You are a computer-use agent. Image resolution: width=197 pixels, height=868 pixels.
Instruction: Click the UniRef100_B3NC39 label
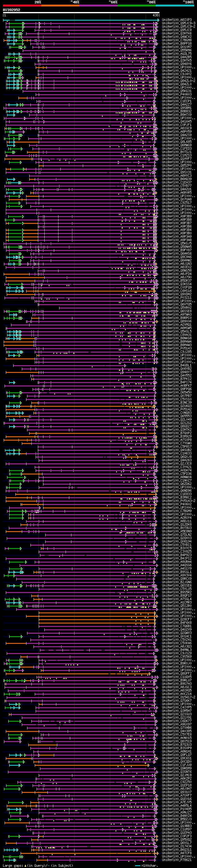pos(176,402)
